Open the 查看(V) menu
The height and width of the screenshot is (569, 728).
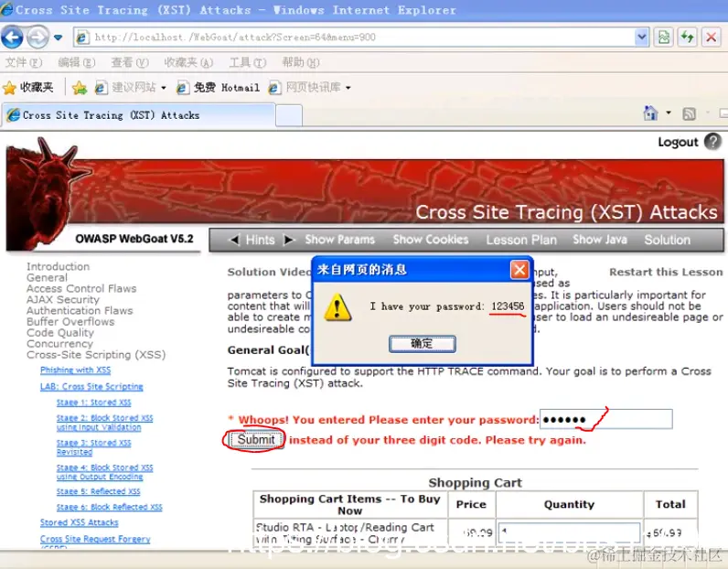[x=130, y=62]
